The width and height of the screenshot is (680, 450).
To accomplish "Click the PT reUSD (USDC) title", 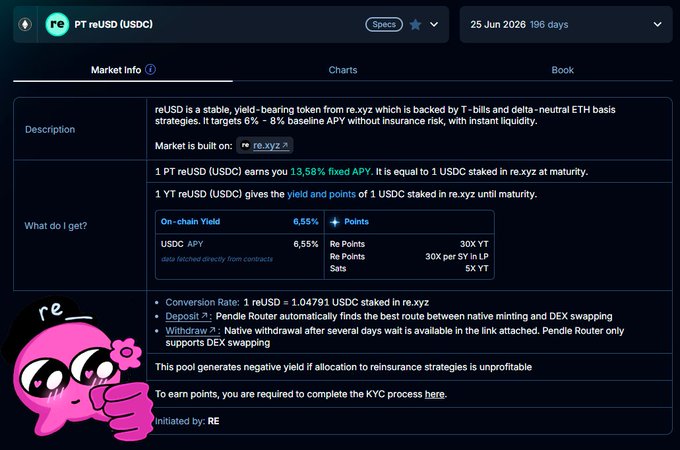I will pyautogui.click(x=114, y=24).
